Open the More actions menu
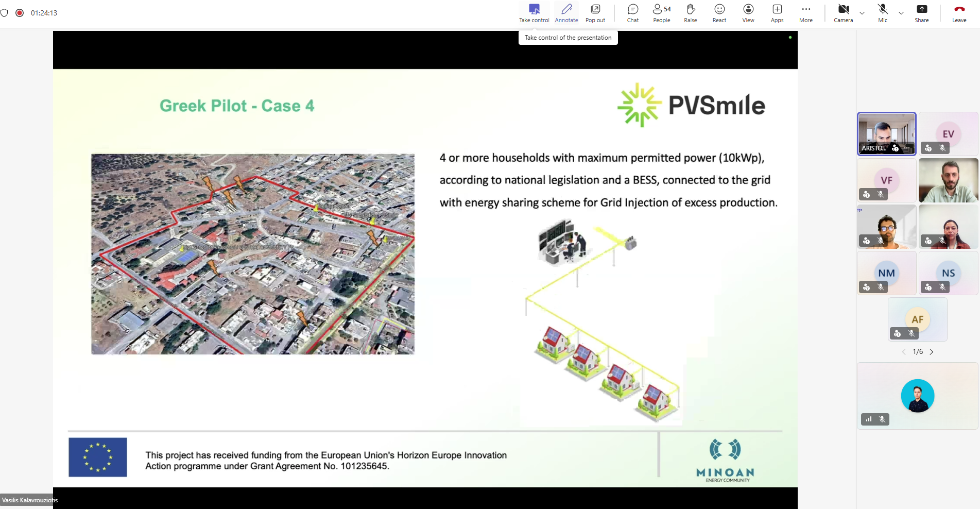The image size is (980, 509). click(x=806, y=13)
